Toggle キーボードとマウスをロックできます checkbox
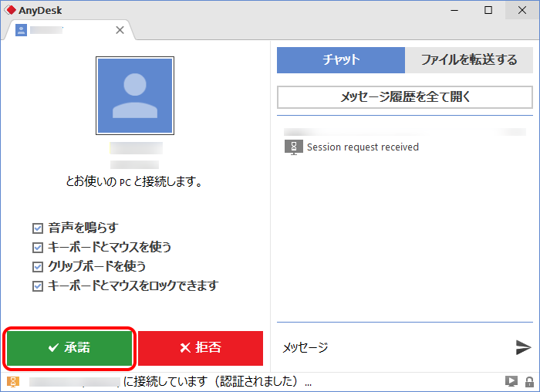540x392 pixels. point(38,286)
